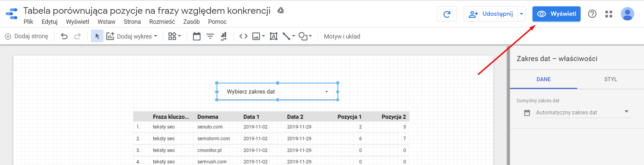This screenshot has width=644, height=165.
Task: Open Motyw i układ panel
Action: [342, 37]
